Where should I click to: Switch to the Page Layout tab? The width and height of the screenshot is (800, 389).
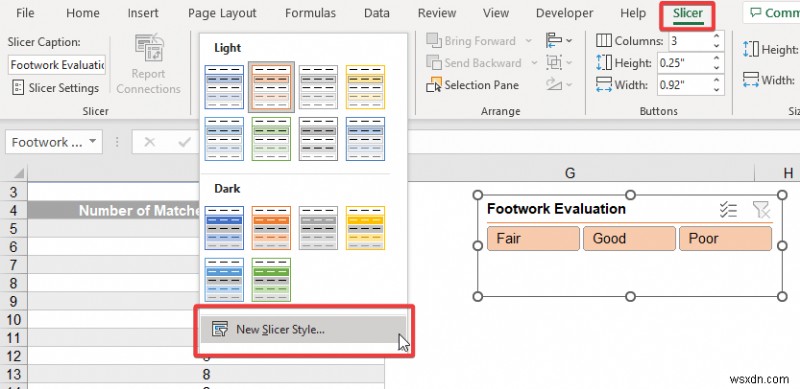221,13
